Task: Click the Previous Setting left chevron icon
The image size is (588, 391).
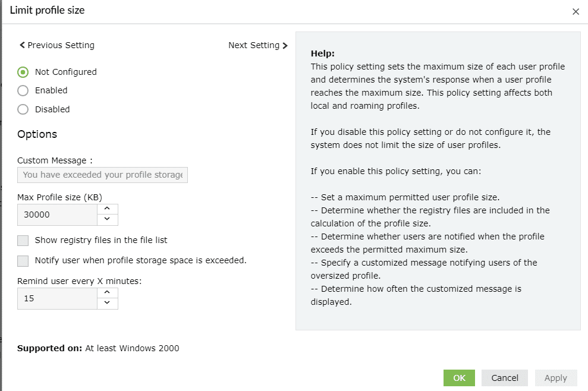Action: click(x=23, y=45)
